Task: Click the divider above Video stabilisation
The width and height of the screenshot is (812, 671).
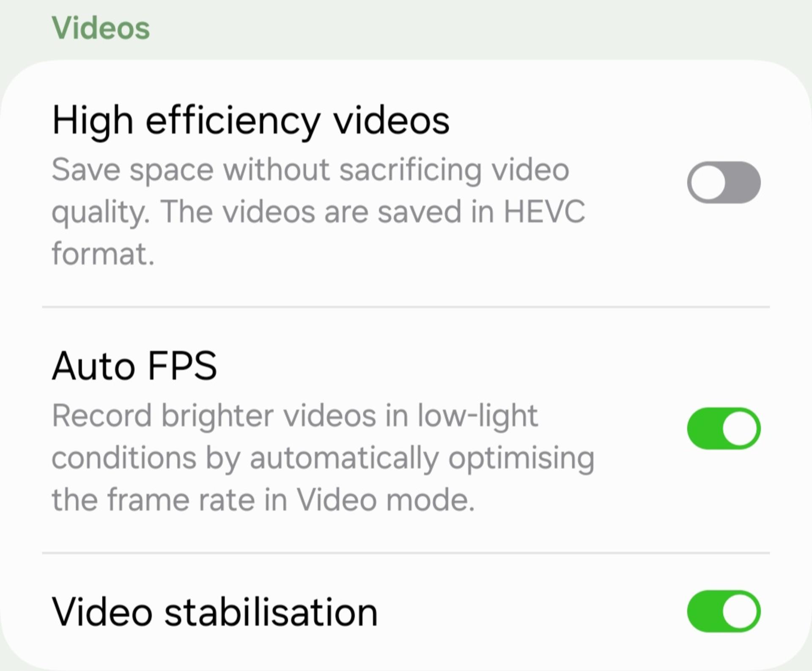Action: pos(406,553)
